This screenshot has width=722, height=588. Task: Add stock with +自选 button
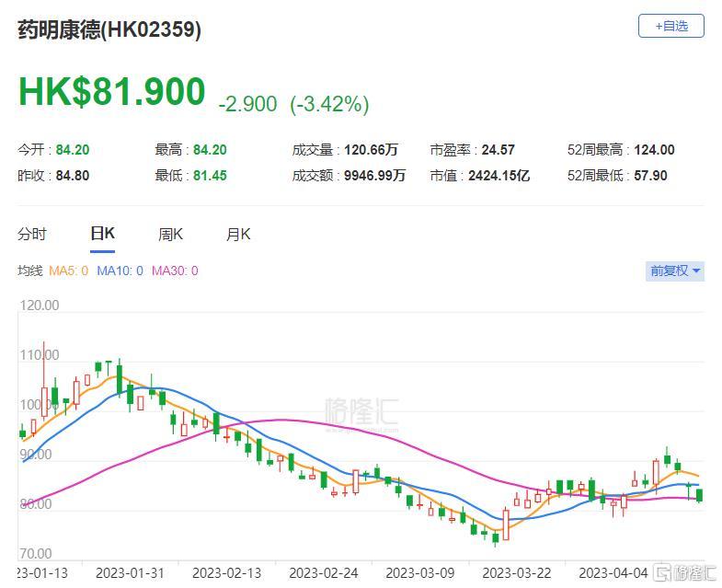(x=670, y=26)
